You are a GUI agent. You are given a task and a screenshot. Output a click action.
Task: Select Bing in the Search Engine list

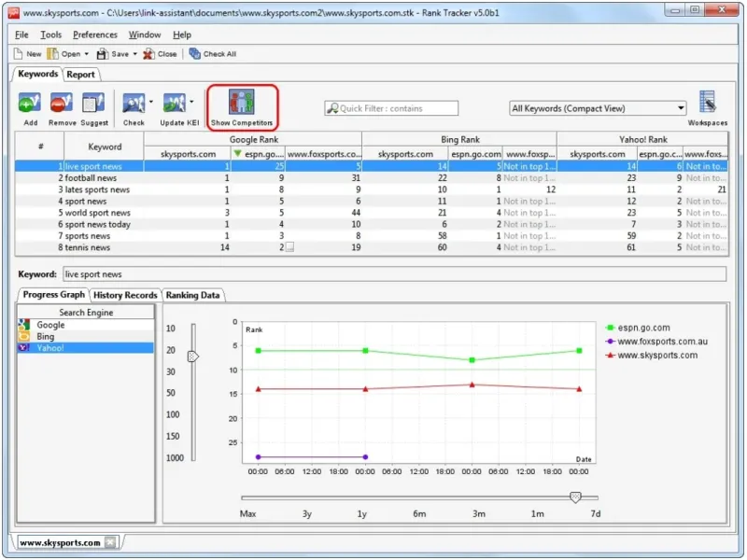click(46, 336)
